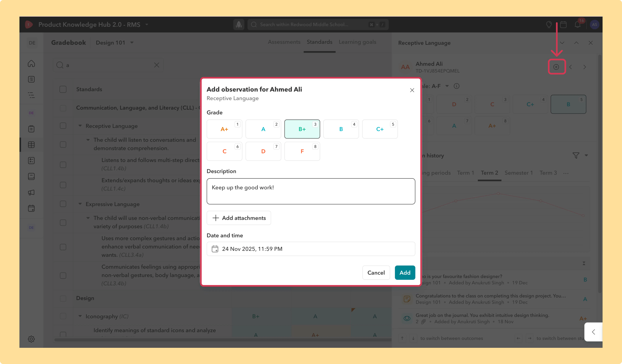Open the list document icon in the sidebar
Screen dimensions: 622x364
(x=31, y=79)
